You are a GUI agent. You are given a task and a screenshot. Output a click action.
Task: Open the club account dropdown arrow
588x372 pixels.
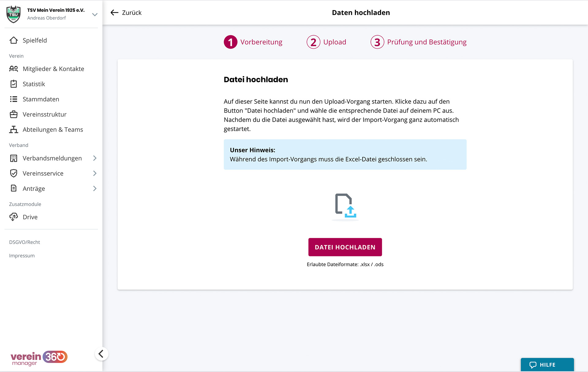pos(95,14)
